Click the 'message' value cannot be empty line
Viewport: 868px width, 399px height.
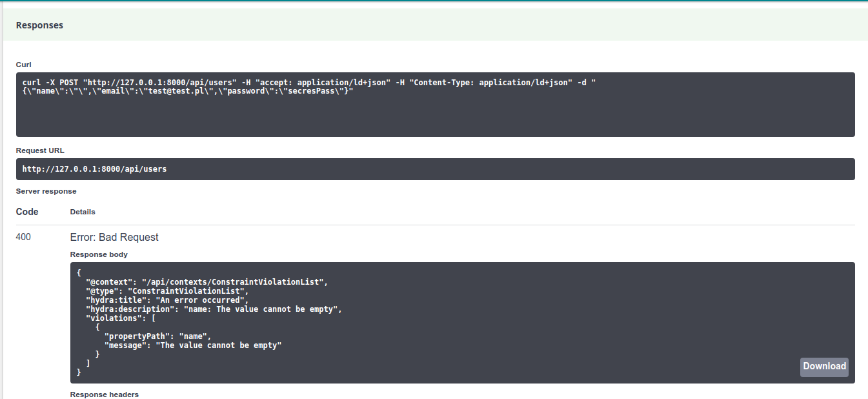(x=193, y=345)
